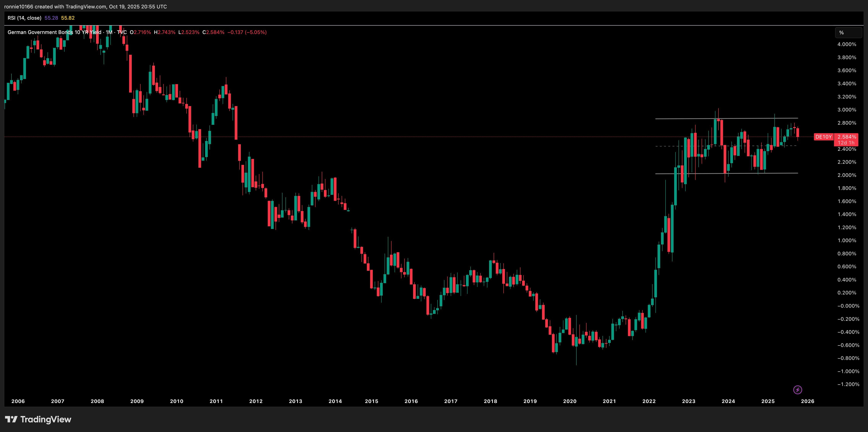The width and height of the screenshot is (868, 432).
Task: Click the 2026 label on time axis
Action: tap(807, 401)
